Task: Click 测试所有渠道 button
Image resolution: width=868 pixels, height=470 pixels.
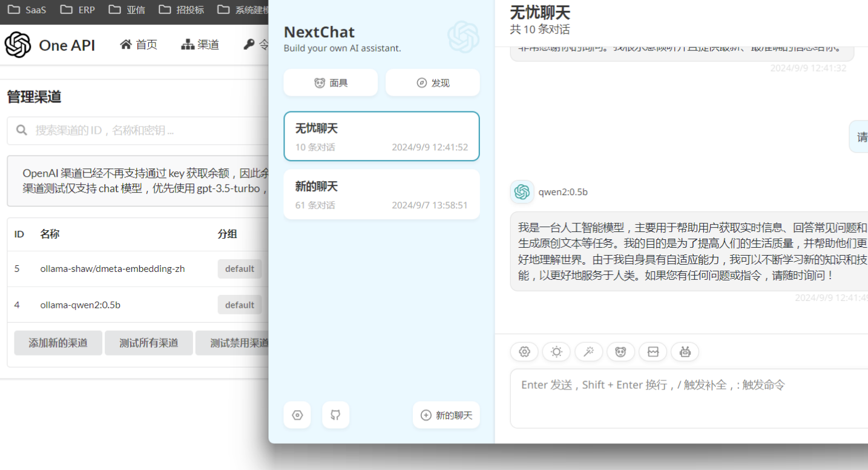Action: pos(149,343)
